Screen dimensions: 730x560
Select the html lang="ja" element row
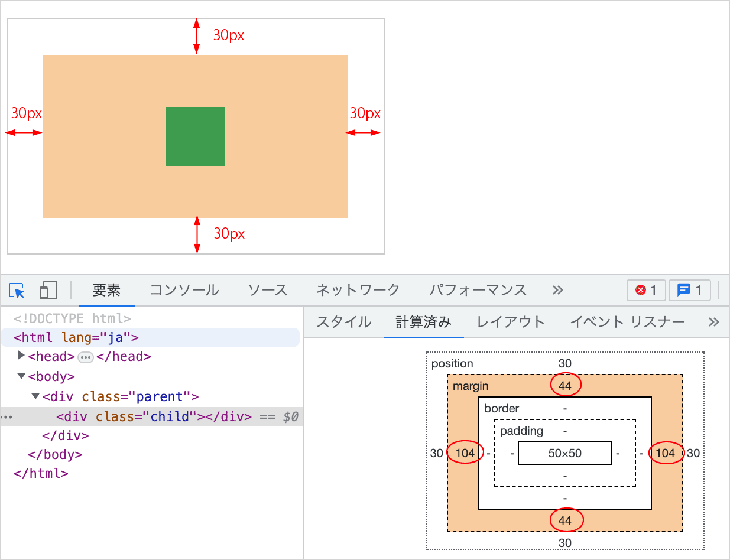(x=76, y=338)
